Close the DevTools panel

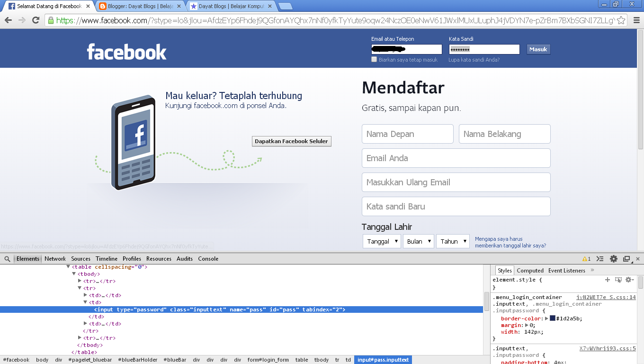tap(637, 259)
